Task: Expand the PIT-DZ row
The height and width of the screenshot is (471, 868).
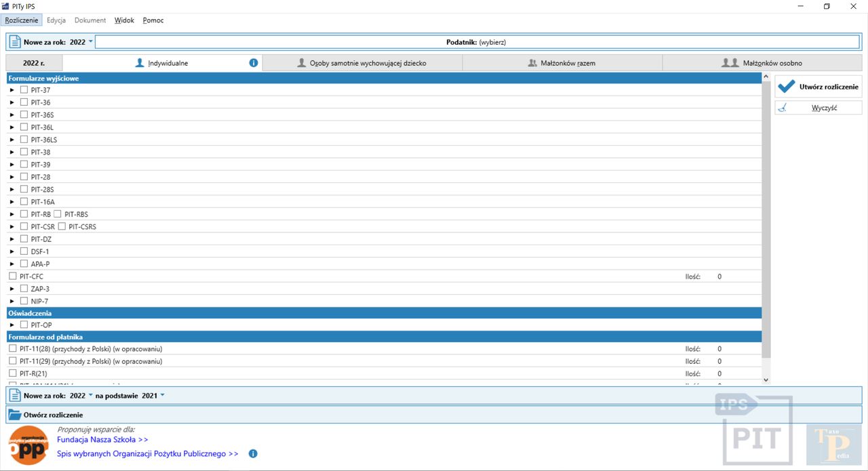Action: pyautogui.click(x=12, y=239)
